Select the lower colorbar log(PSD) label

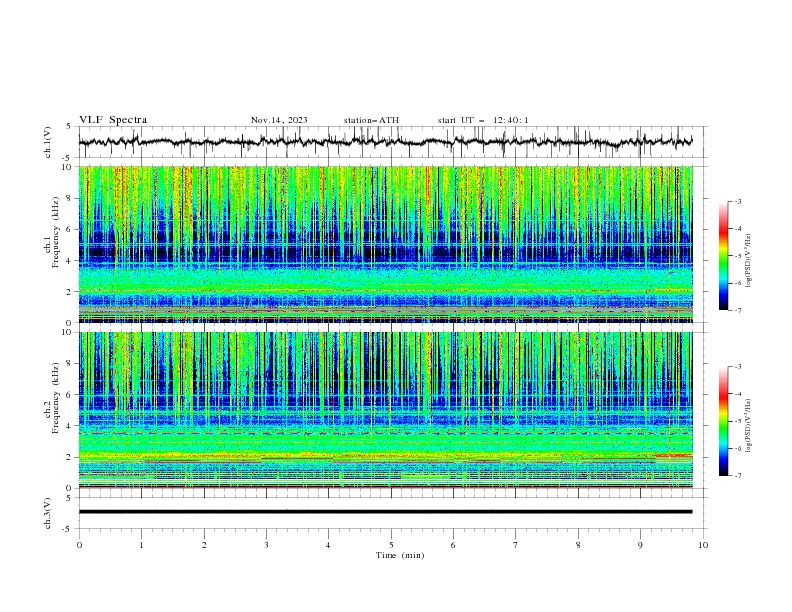(748, 425)
